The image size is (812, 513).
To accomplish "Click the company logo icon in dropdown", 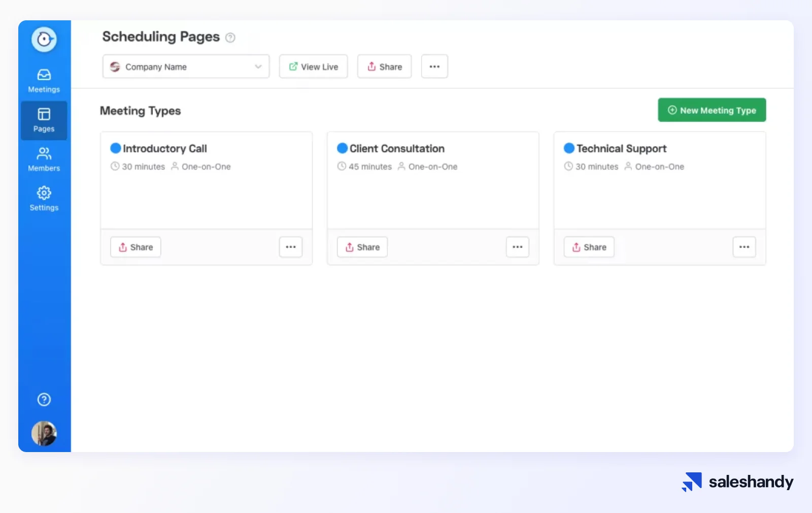I will (115, 67).
